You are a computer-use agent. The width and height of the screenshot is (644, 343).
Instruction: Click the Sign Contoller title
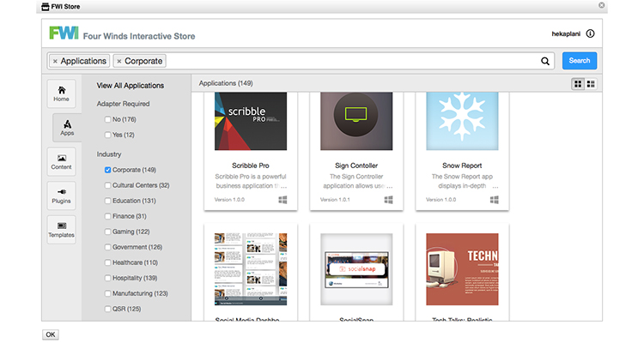356,165
